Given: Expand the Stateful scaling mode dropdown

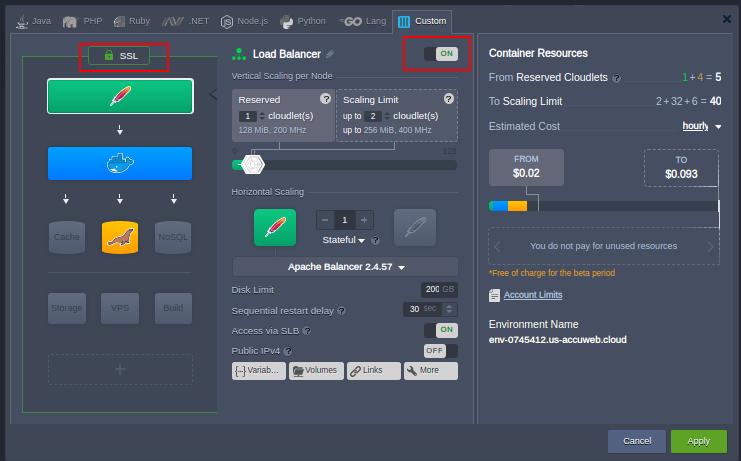Looking at the screenshot, I should (x=343, y=240).
